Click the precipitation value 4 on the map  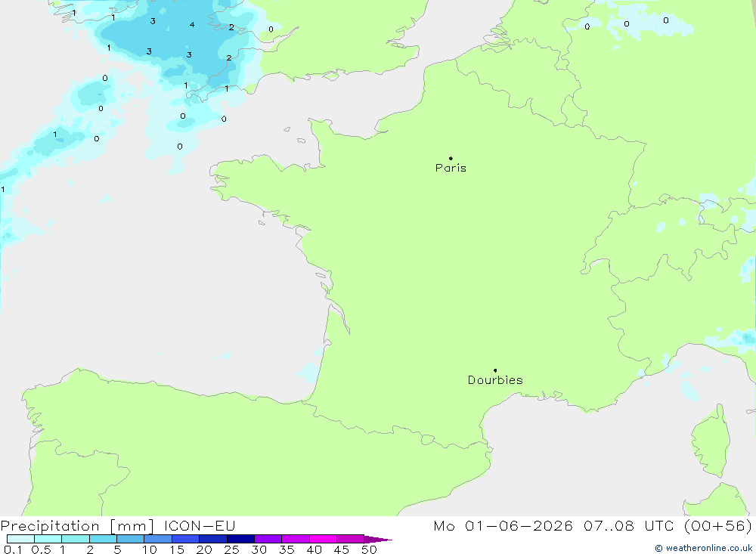(192, 25)
